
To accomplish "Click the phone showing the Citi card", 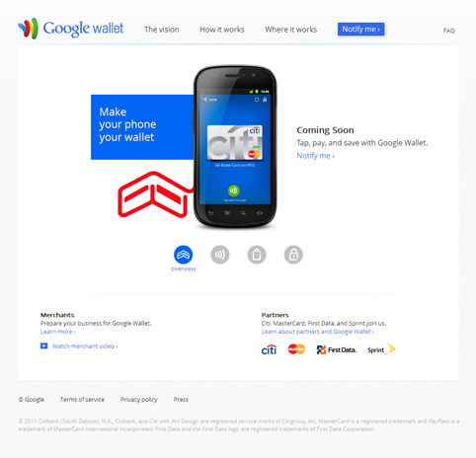I will coord(235,147).
